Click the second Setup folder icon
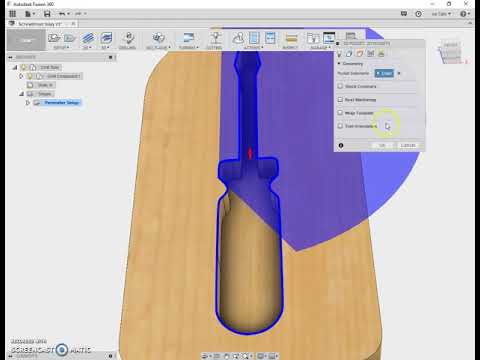The height and width of the screenshot is (360, 480). 70,38
